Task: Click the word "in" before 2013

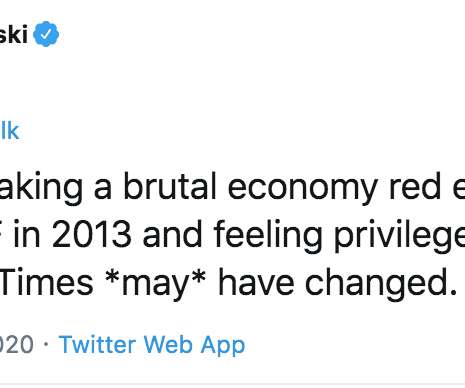Action: tap(27, 234)
